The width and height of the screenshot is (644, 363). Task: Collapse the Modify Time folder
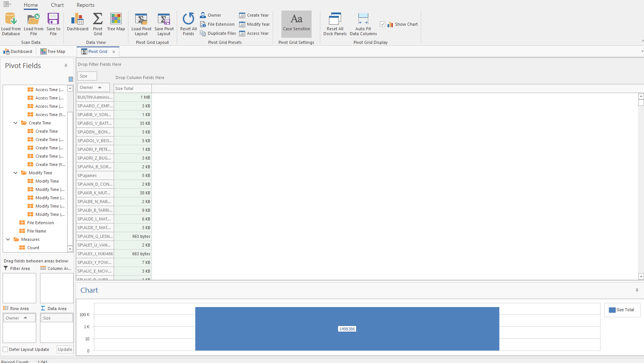pos(15,173)
